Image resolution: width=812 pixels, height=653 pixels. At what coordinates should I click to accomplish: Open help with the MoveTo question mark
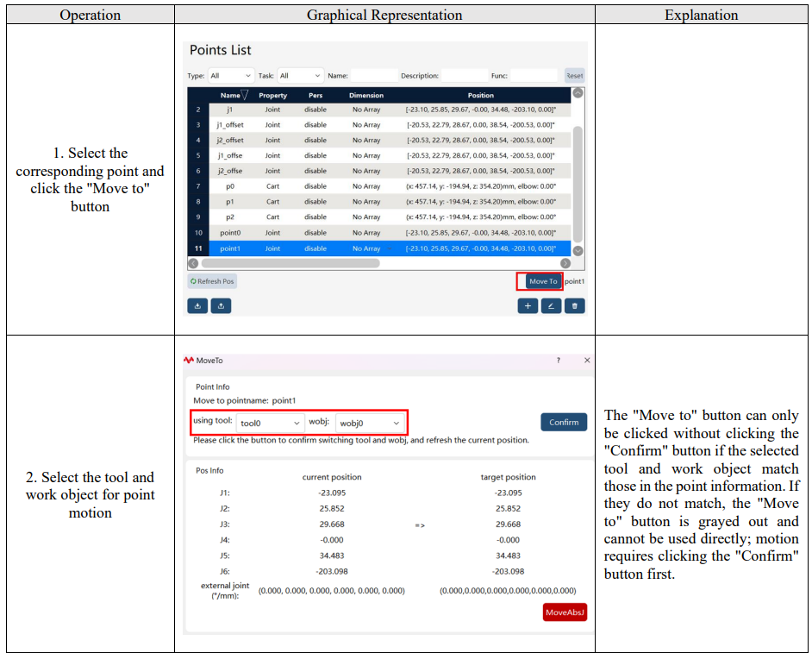pyautogui.click(x=559, y=361)
